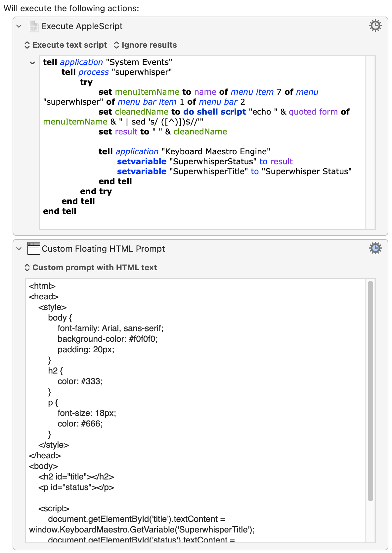Open the Execute text script popup
The image size is (392, 553).
coord(66,45)
